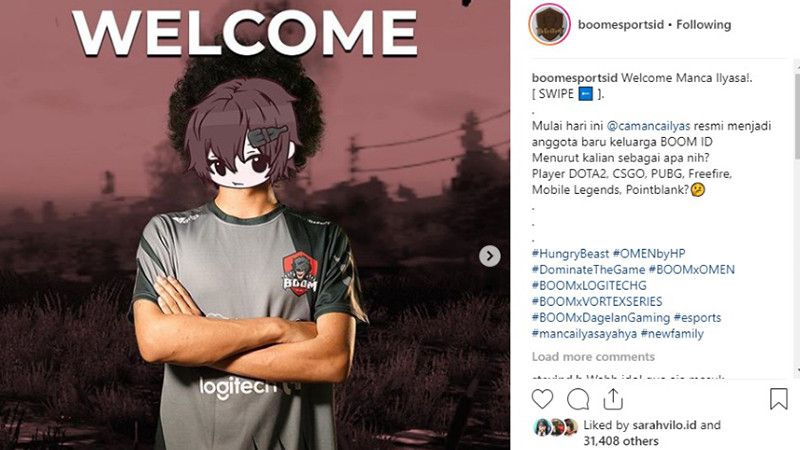
Task: View liker avatars beside Liked by
Action: [x=556, y=427]
